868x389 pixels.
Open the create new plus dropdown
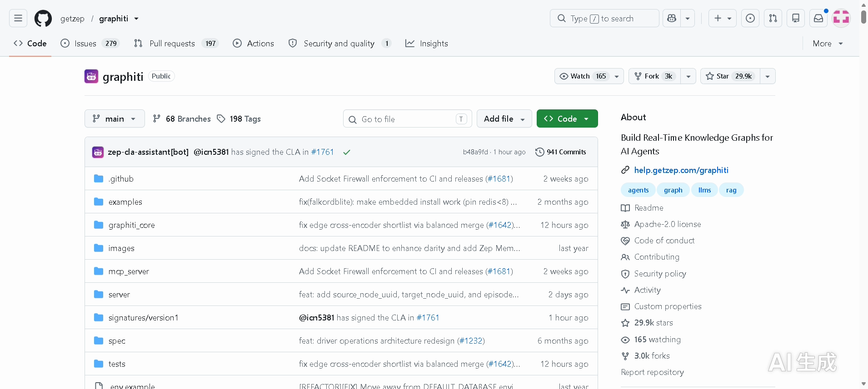click(x=723, y=18)
